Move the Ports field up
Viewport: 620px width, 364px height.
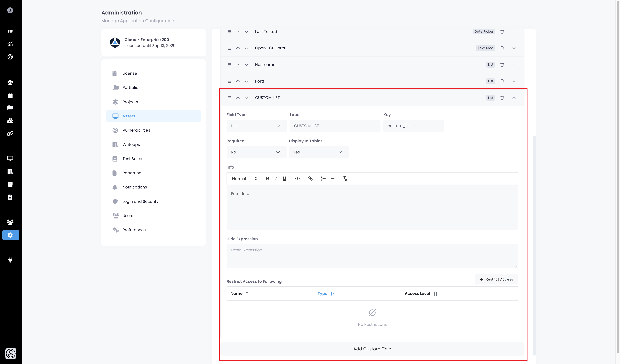238,81
